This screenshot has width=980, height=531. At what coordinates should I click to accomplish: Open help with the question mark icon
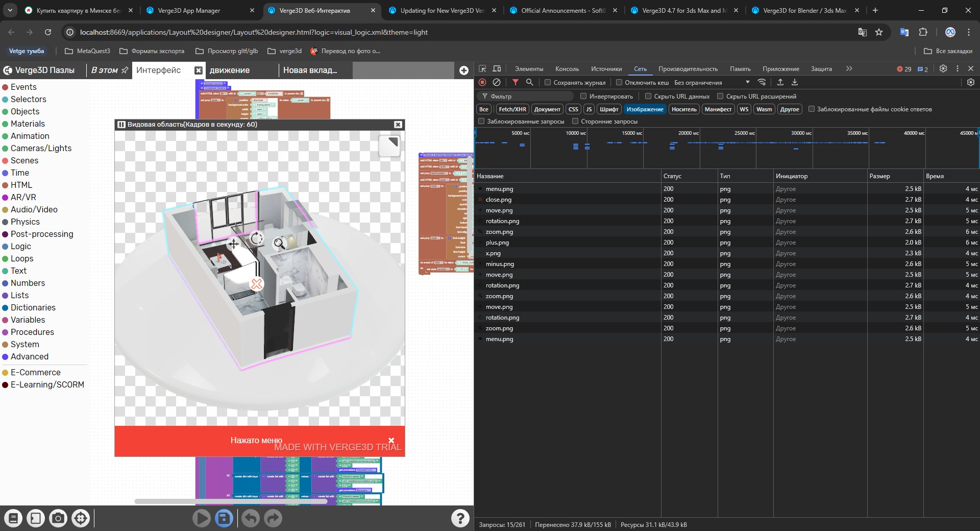click(x=460, y=518)
